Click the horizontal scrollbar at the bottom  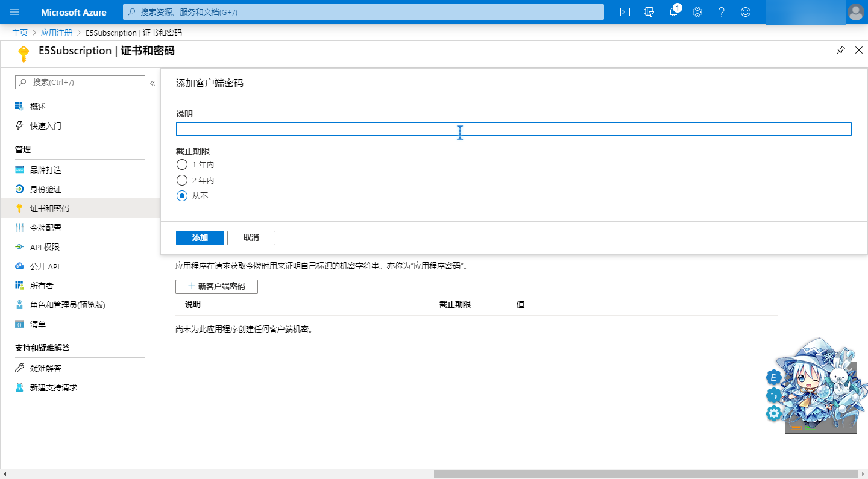(x=645, y=474)
